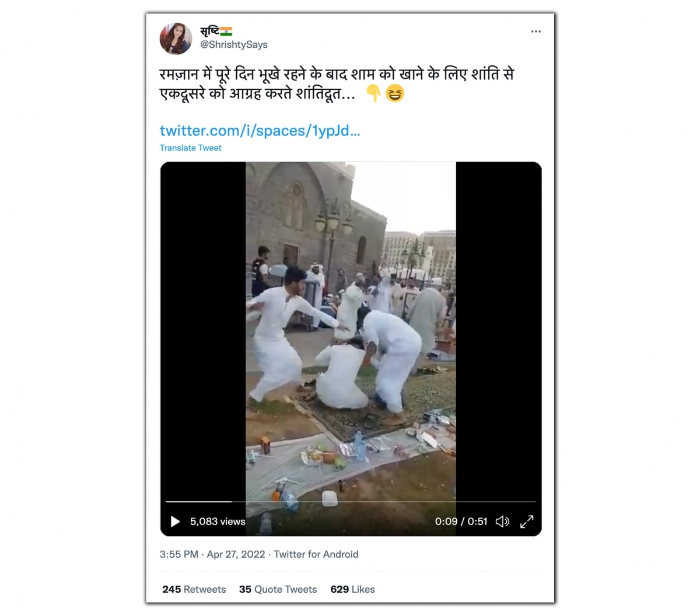Click Translate Tweet
Viewport: 700px width, 616px height.
pyautogui.click(x=191, y=148)
